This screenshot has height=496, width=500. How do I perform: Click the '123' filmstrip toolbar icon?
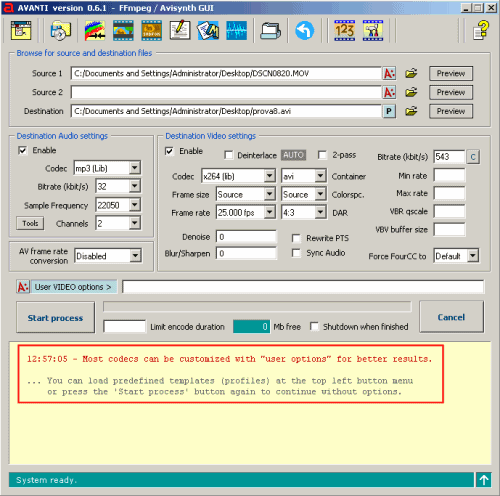[x=344, y=31]
